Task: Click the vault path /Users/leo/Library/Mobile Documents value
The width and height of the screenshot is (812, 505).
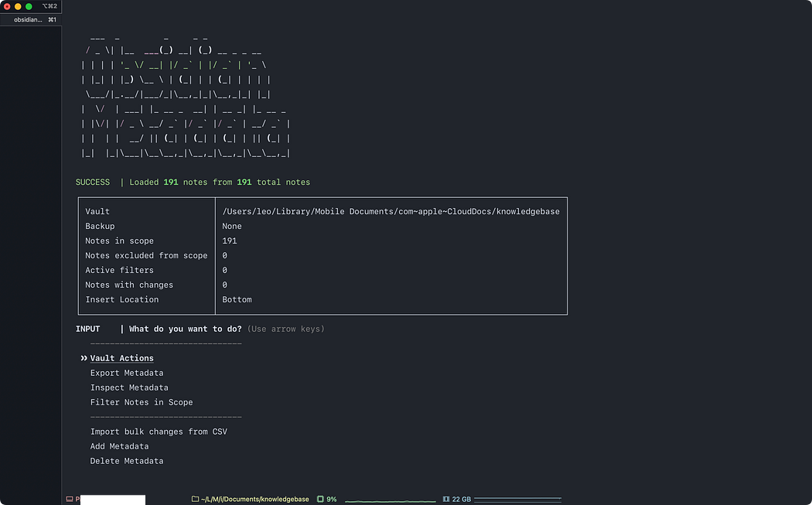Action: [391, 211]
